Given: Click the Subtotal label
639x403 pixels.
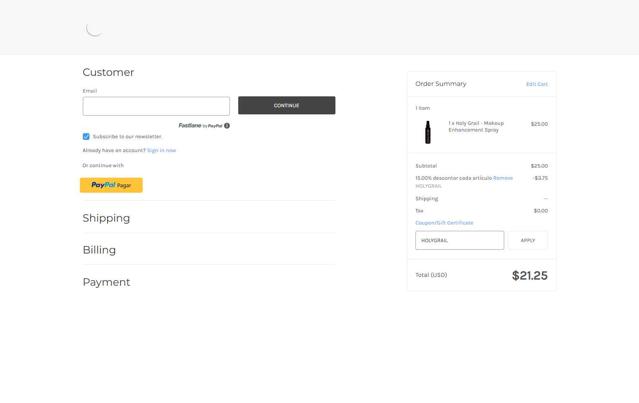Looking at the screenshot, I should point(426,166).
